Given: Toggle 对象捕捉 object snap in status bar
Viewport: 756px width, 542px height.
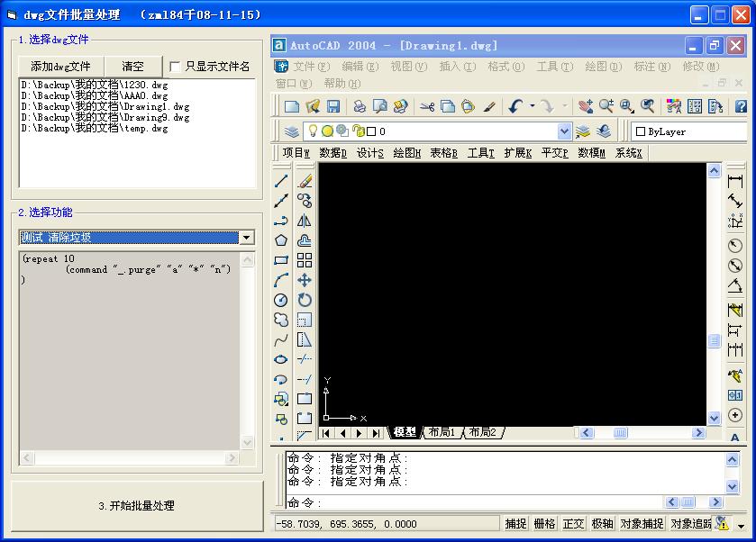Looking at the screenshot, I should 642,524.
